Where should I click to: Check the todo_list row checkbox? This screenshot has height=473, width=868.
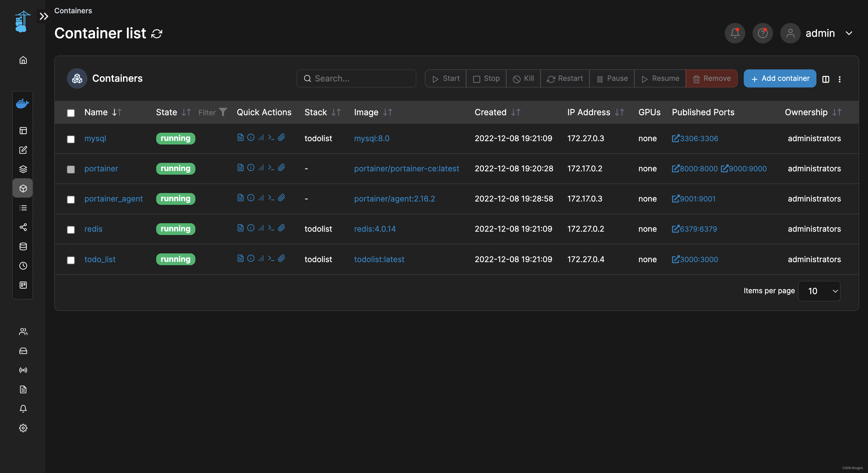pyautogui.click(x=71, y=260)
